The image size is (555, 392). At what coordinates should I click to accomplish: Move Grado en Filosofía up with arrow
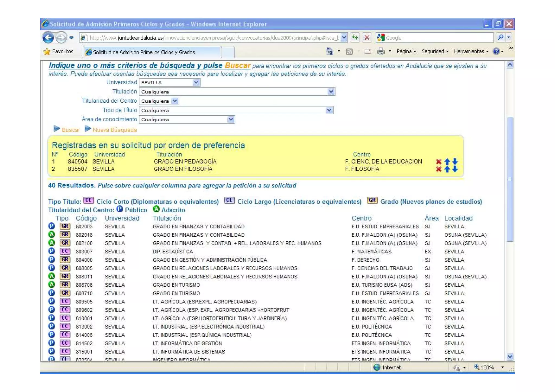point(447,169)
